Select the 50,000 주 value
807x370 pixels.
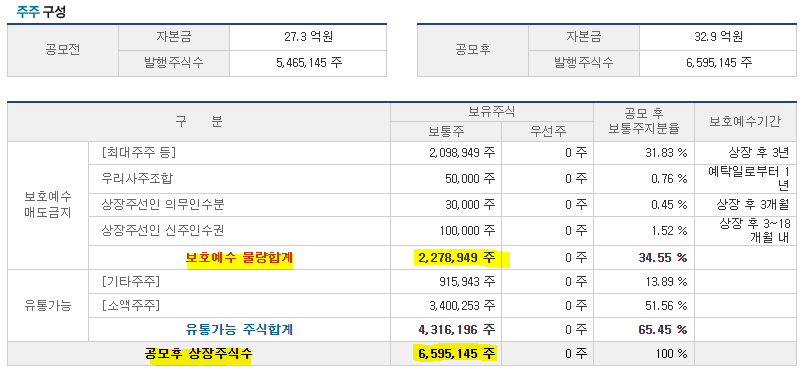click(x=470, y=179)
